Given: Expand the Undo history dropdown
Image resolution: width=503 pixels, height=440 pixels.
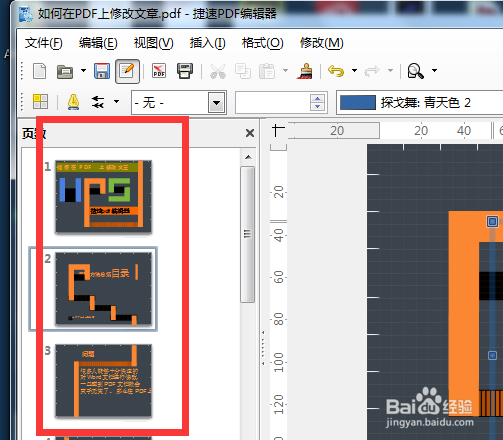Looking at the screenshot, I should (x=354, y=71).
